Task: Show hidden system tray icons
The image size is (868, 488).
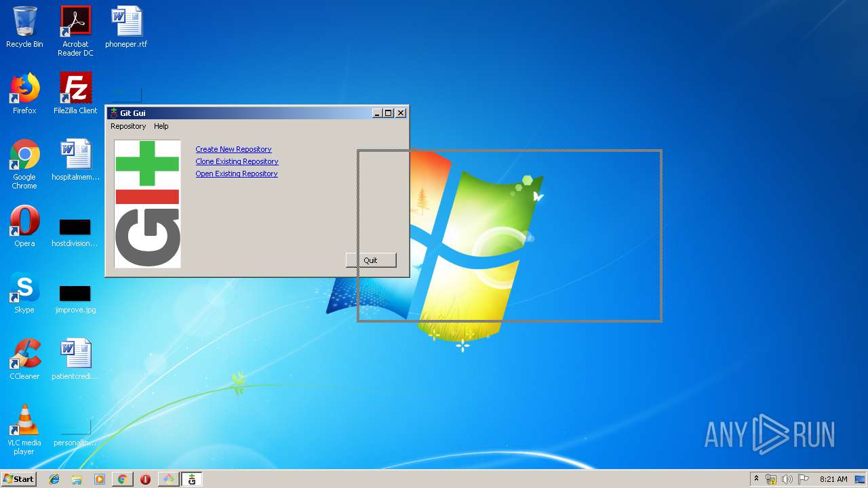Action: point(756,479)
